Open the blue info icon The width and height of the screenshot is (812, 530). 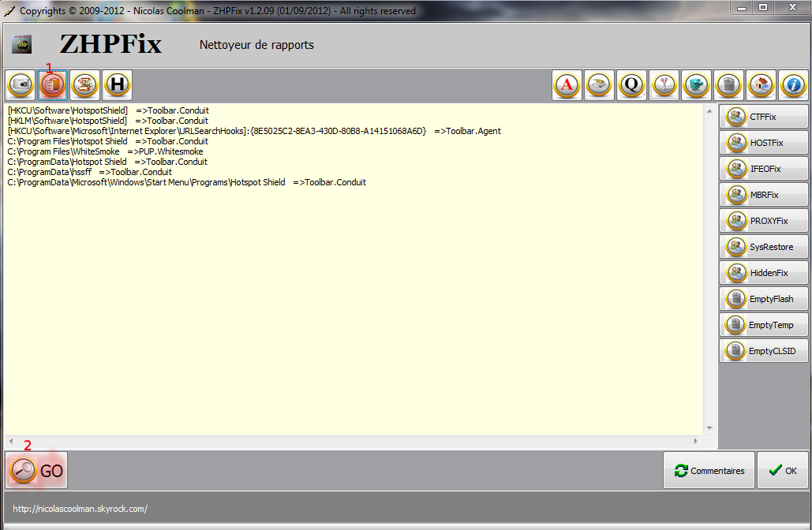point(793,85)
